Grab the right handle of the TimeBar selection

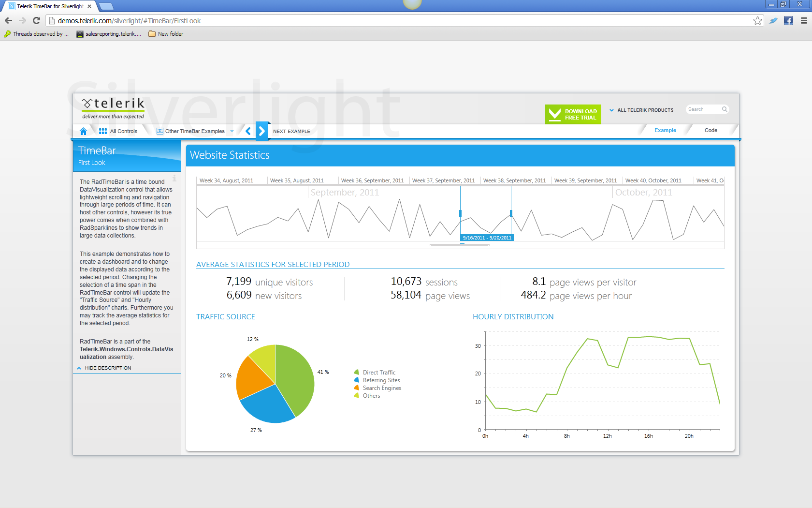tap(511, 213)
